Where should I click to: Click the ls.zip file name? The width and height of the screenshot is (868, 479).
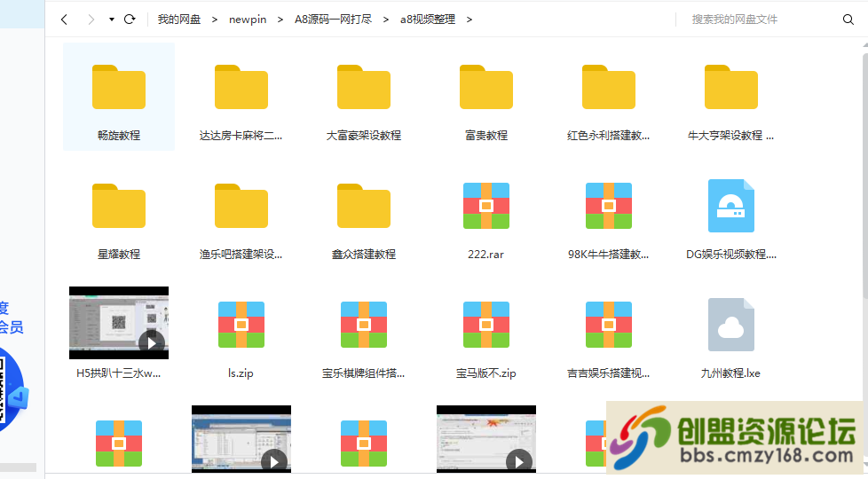click(241, 373)
